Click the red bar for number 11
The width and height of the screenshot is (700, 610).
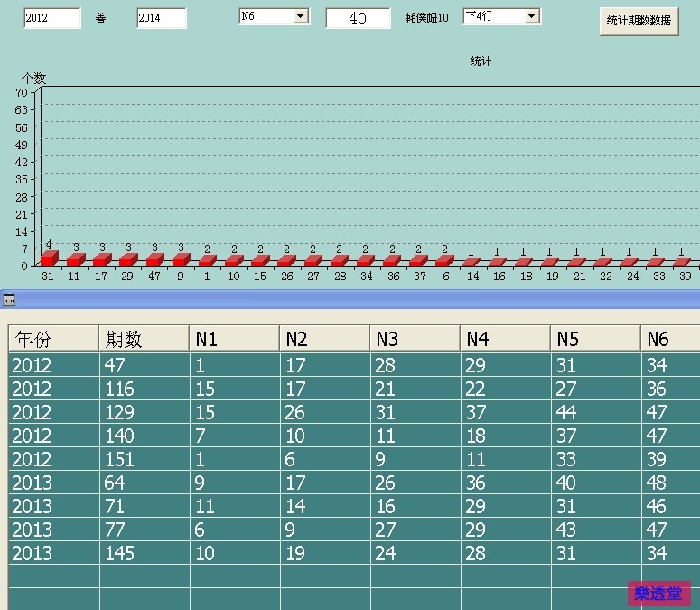point(75,260)
